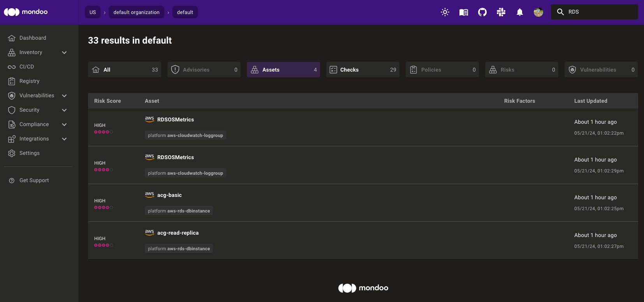Image resolution: width=644 pixels, height=302 pixels.
Task: Click the Risk Score column header
Action: coord(107,101)
